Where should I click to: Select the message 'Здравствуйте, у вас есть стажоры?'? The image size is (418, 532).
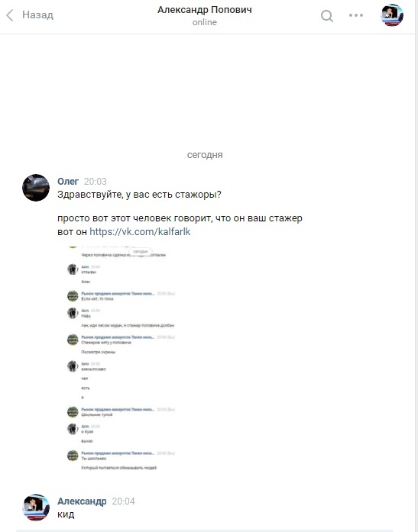[x=139, y=195]
